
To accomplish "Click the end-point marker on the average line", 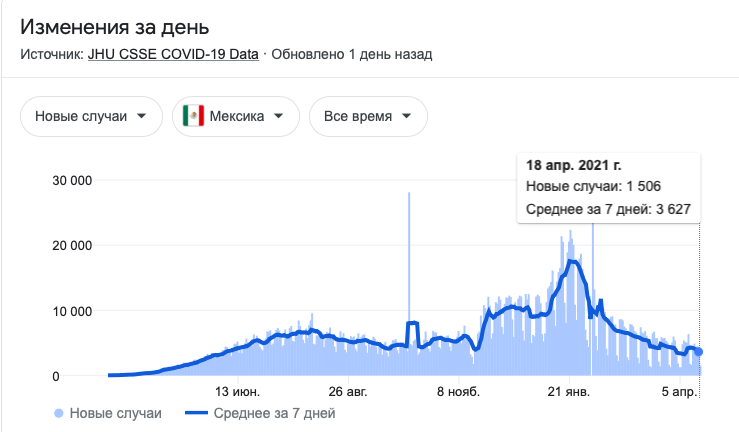I will coord(699,352).
